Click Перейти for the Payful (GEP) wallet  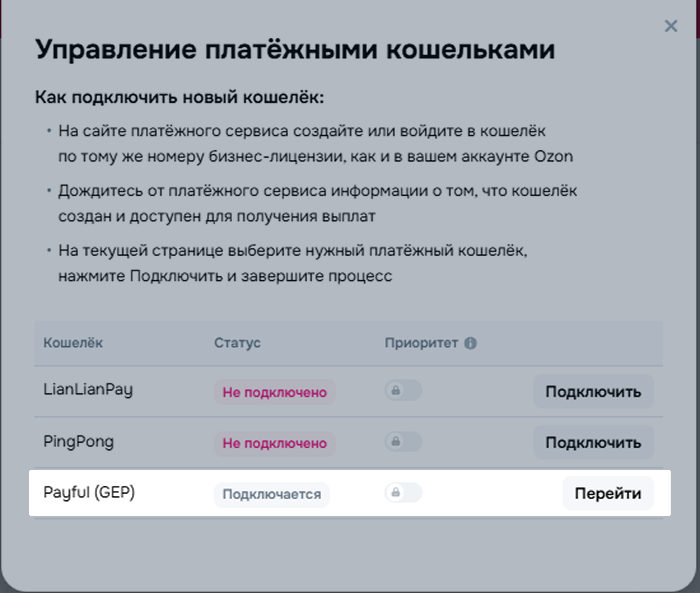coord(608,493)
